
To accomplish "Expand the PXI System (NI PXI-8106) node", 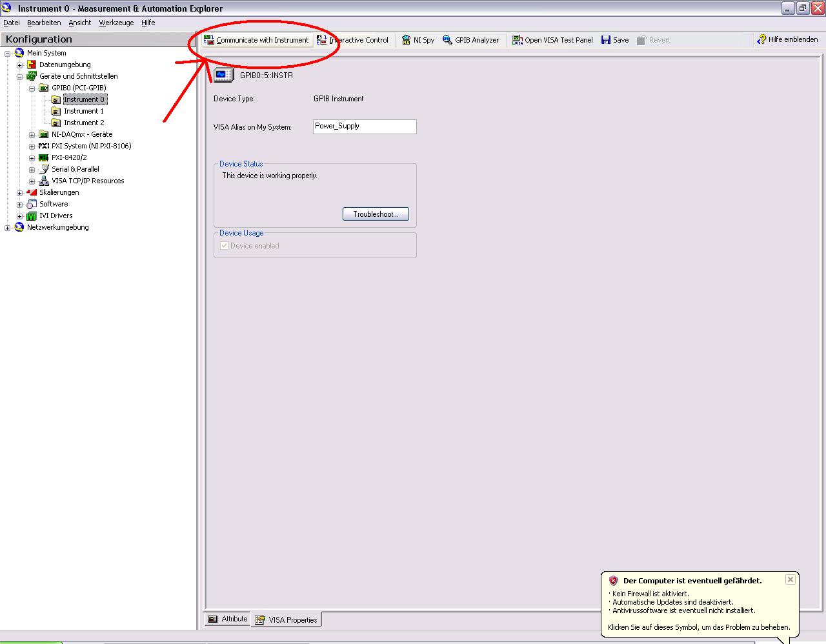I will point(32,146).
